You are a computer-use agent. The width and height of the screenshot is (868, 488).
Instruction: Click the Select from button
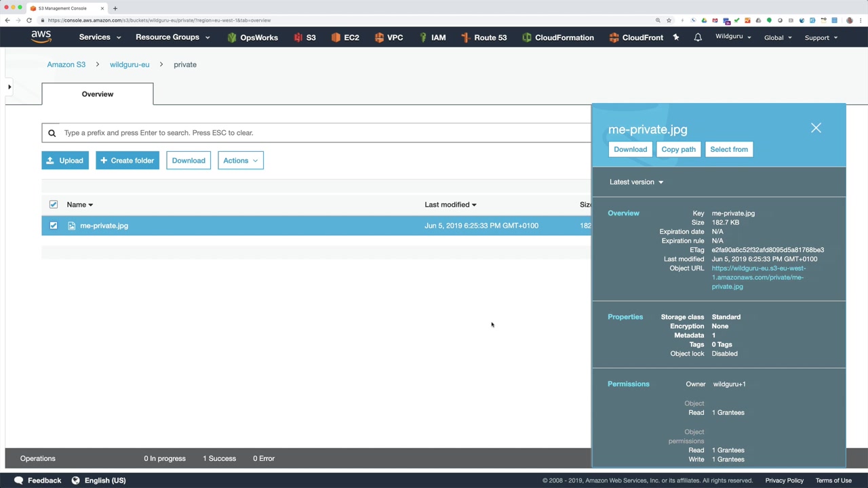(x=729, y=149)
